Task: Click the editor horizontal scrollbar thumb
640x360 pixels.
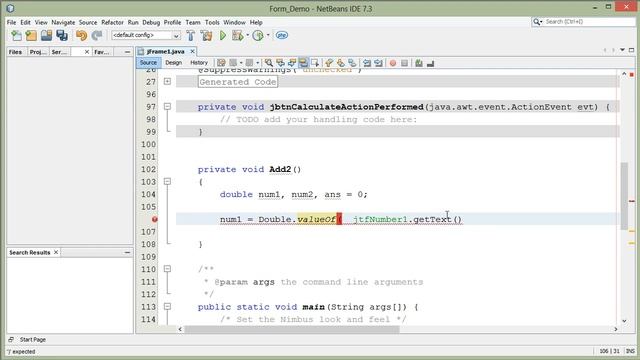Action: click(292, 329)
